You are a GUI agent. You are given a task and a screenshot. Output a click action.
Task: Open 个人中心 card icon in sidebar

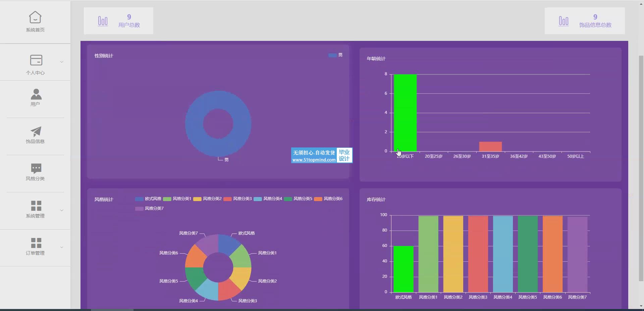36,60
